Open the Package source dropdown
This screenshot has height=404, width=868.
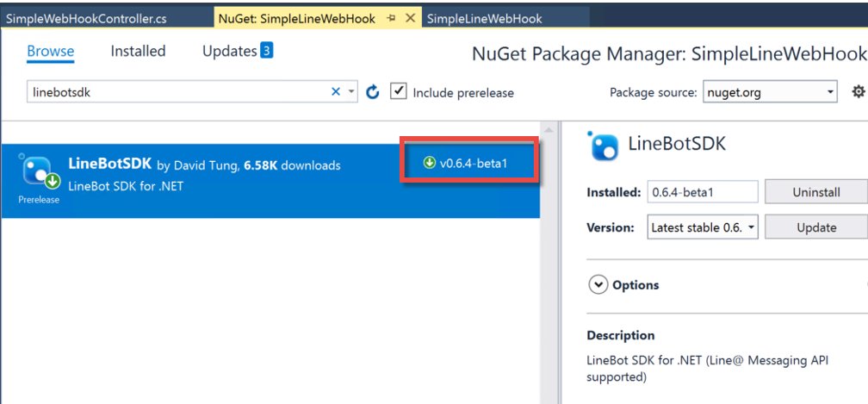tap(770, 92)
